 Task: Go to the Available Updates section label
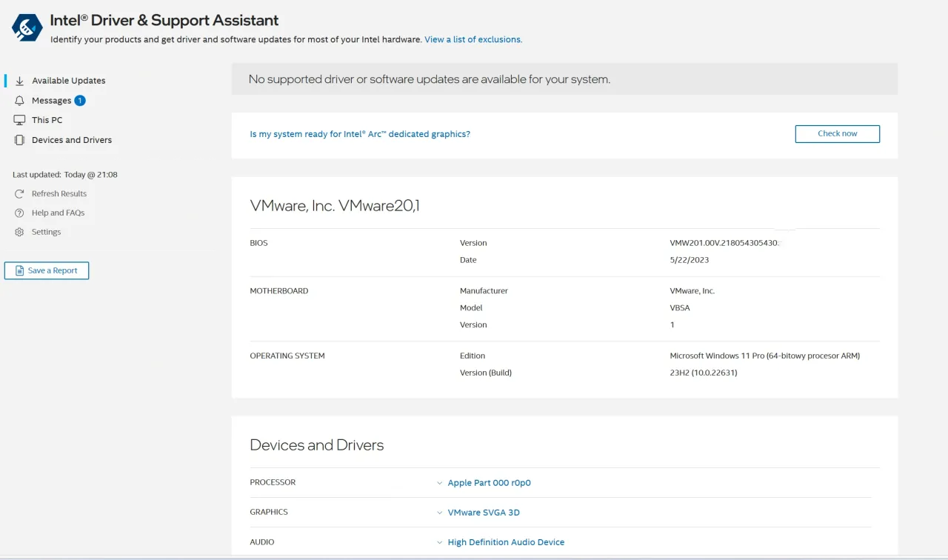[68, 81]
